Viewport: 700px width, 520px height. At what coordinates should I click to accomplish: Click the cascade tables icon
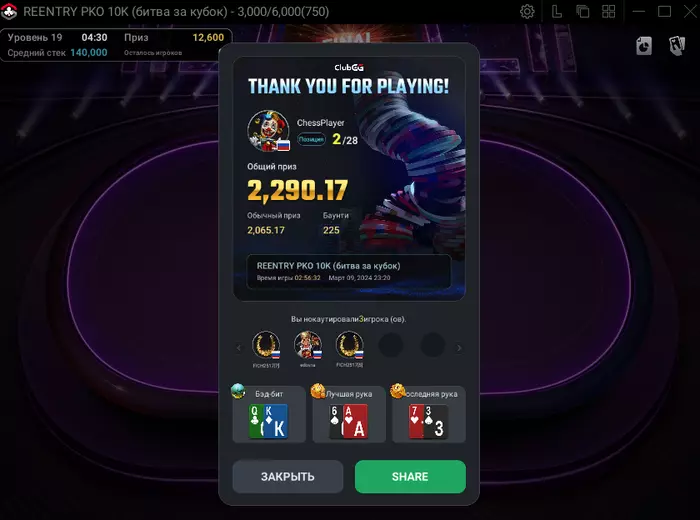pyautogui.click(x=583, y=12)
